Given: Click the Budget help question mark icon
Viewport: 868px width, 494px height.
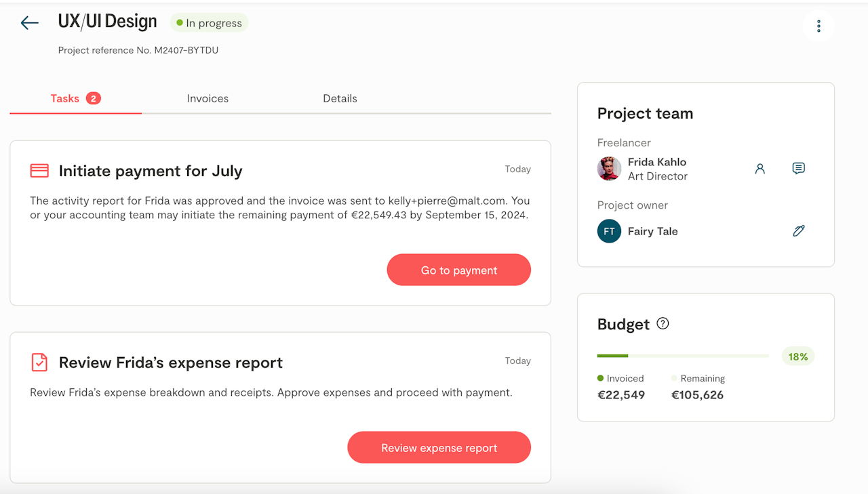Looking at the screenshot, I should (x=663, y=324).
